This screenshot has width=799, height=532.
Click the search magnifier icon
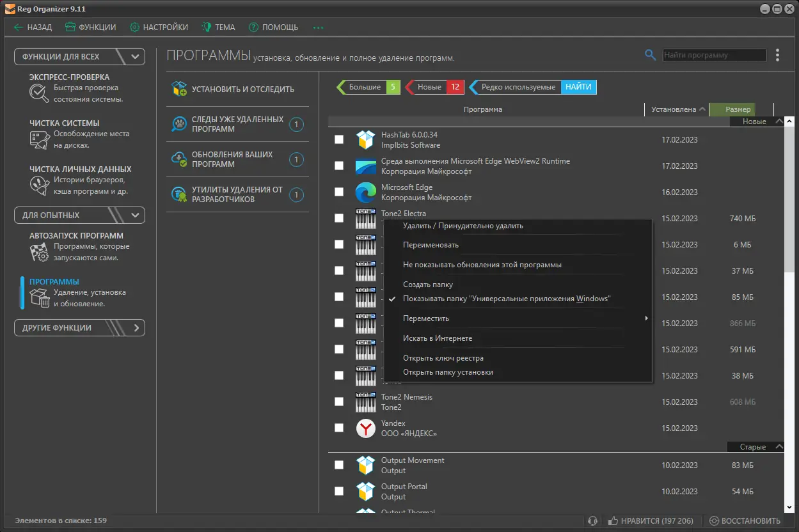tap(650, 55)
